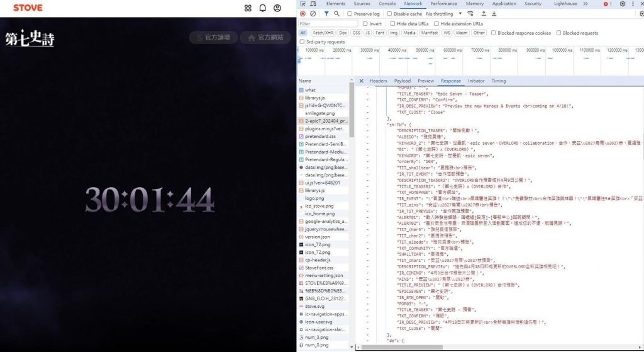Clear the network log
644x352 pixels.
tap(313, 13)
